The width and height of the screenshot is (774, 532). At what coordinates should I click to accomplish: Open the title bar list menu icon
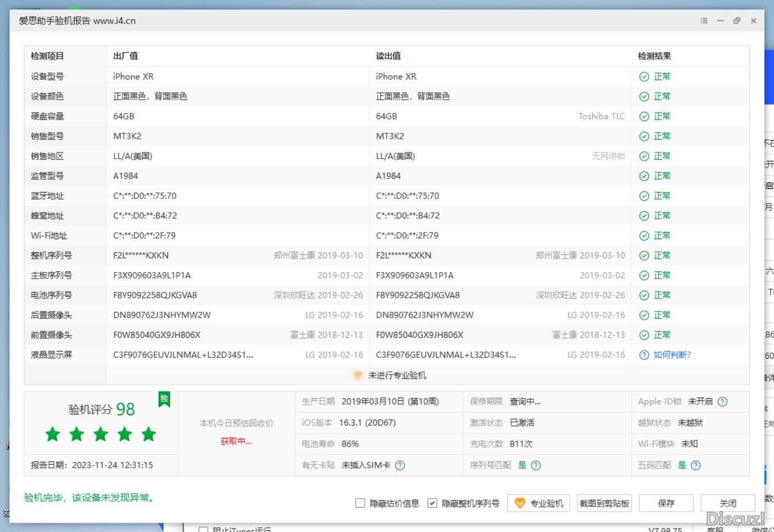tap(704, 21)
